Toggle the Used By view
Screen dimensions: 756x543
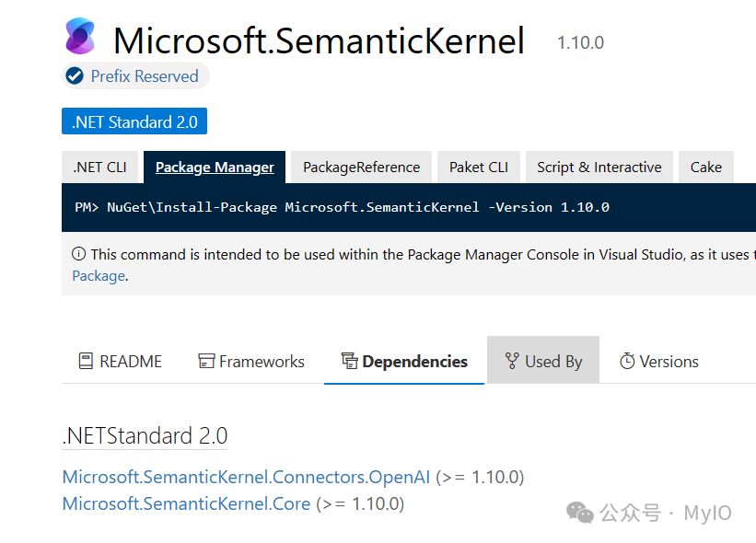tap(542, 360)
